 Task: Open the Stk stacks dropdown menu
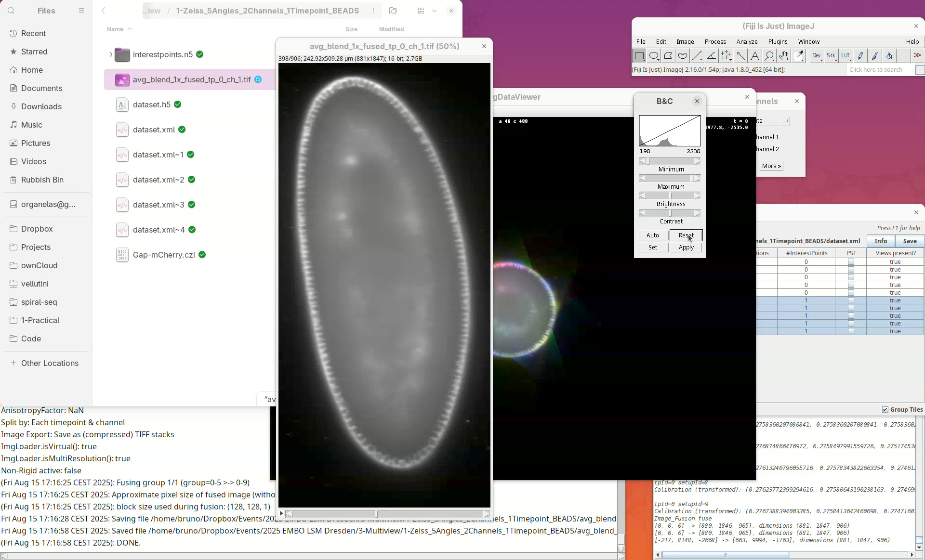(x=831, y=56)
